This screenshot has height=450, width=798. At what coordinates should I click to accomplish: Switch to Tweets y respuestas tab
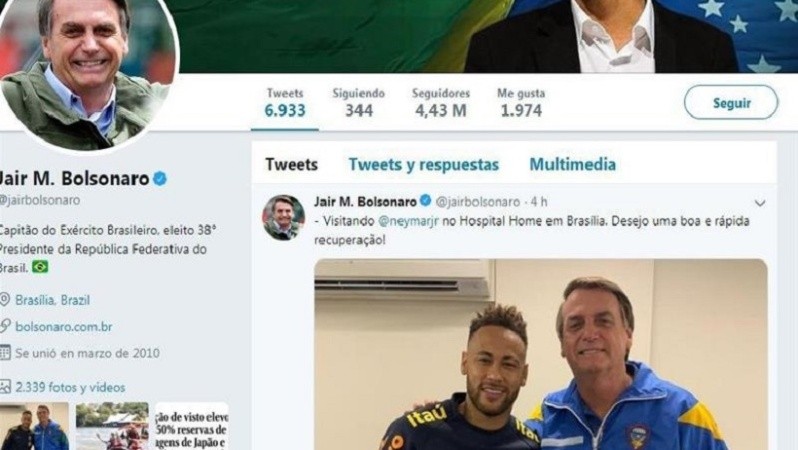423,164
